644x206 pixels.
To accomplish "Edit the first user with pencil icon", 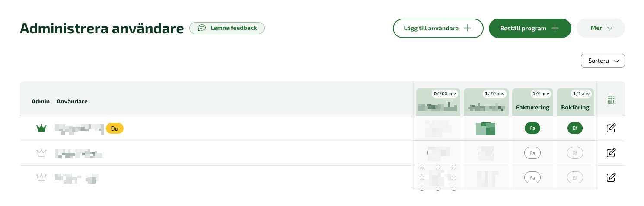I will [611, 128].
